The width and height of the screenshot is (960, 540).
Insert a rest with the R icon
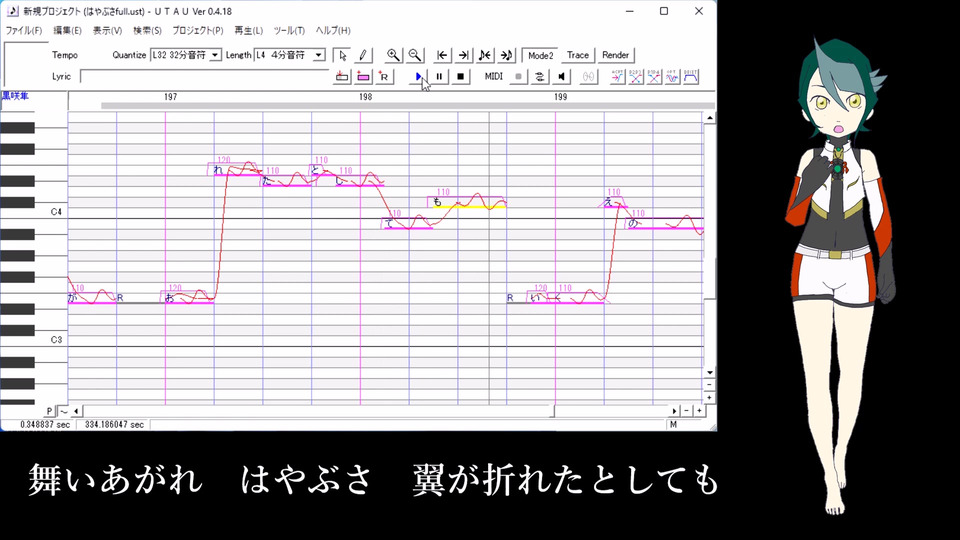384,77
